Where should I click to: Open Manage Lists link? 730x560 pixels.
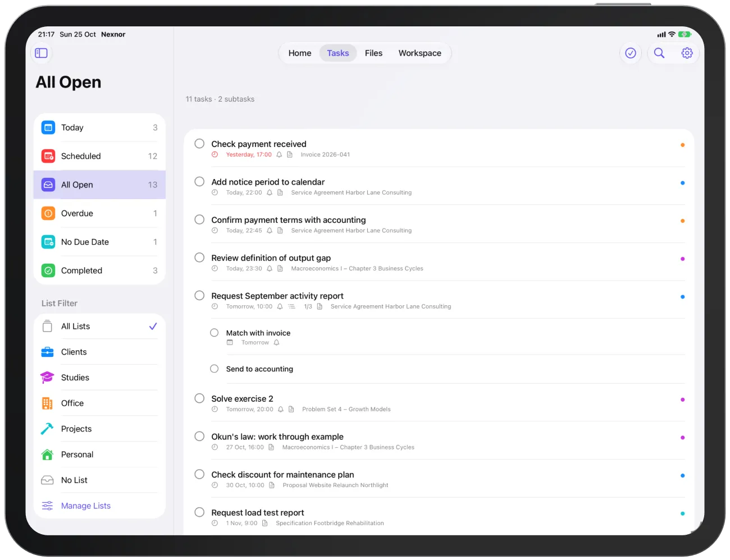[86, 506]
